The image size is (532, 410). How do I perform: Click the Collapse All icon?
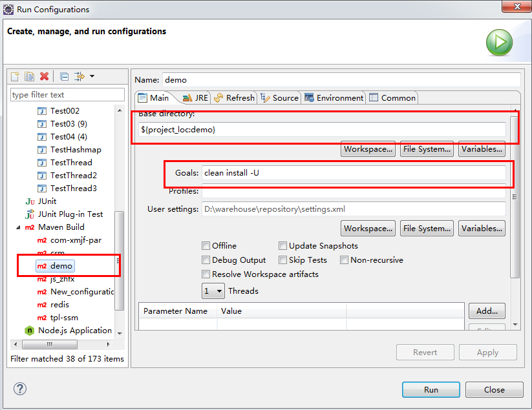64,77
